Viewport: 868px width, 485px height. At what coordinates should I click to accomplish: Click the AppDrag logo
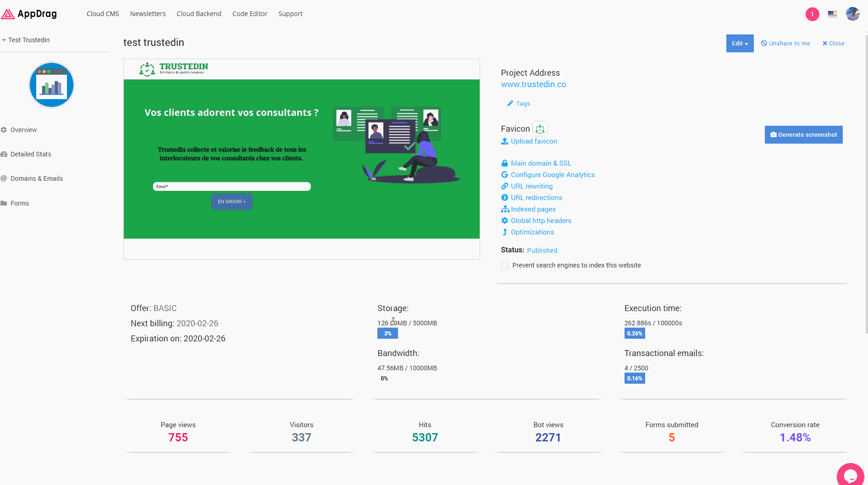[x=29, y=14]
